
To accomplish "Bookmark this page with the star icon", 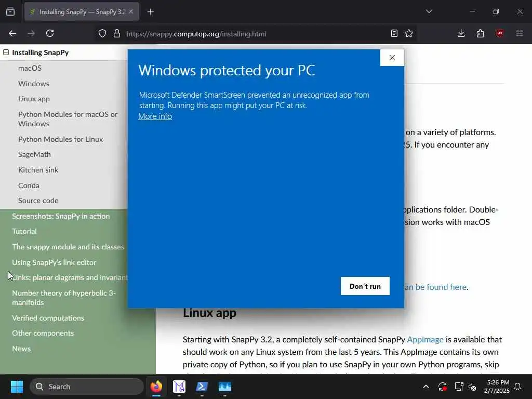I will click(x=409, y=33).
